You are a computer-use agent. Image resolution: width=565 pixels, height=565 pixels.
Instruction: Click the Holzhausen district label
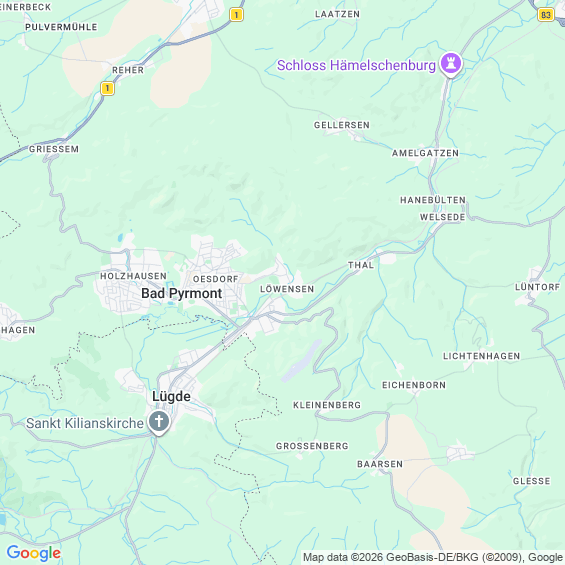(x=133, y=276)
